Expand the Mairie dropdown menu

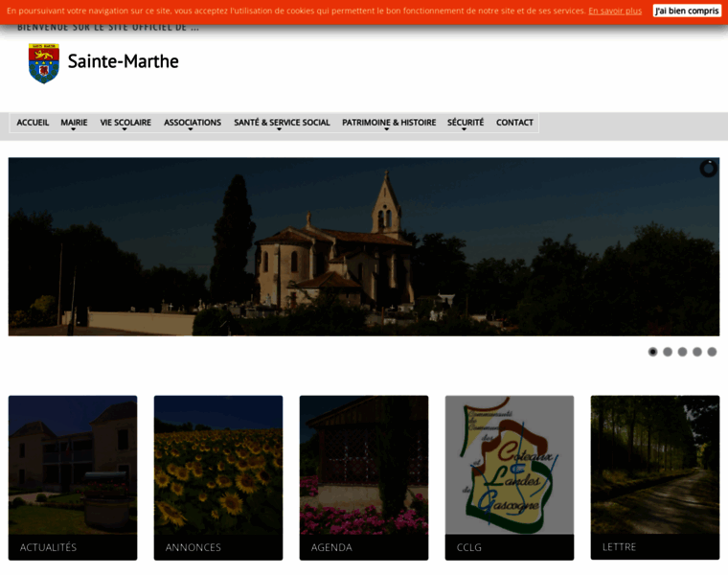[74, 123]
